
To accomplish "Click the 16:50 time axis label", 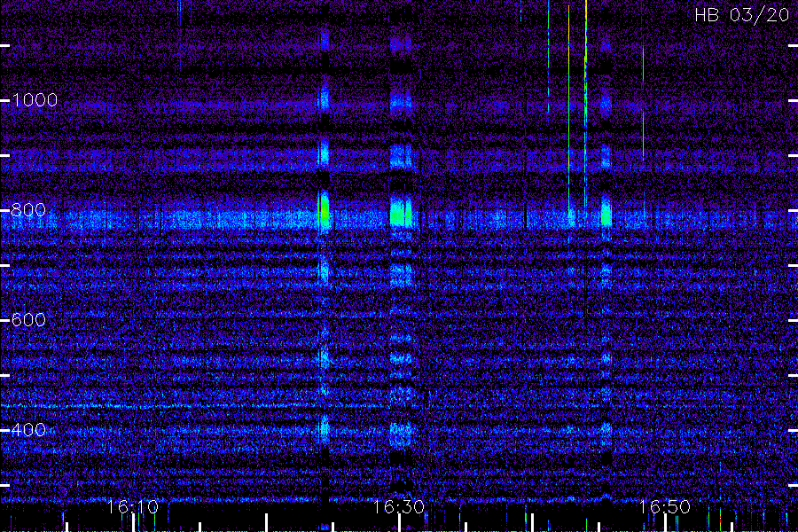I will tap(665, 506).
